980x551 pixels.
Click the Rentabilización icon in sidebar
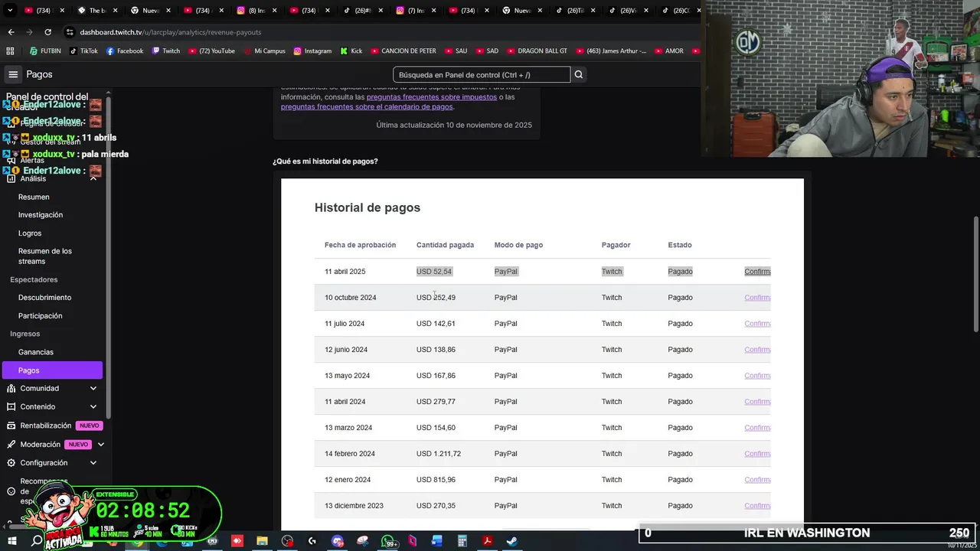click(x=11, y=425)
